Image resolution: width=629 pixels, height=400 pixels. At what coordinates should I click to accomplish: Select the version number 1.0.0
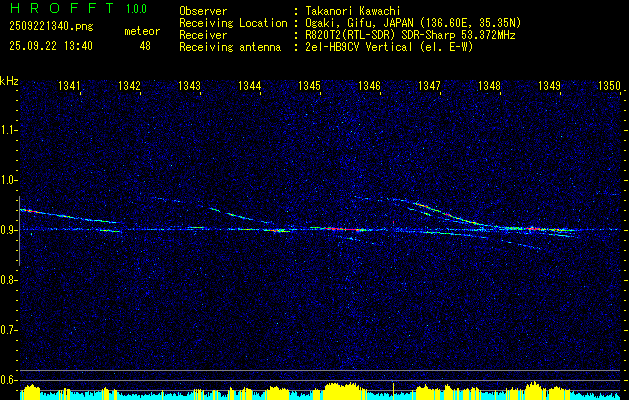point(136,8)
